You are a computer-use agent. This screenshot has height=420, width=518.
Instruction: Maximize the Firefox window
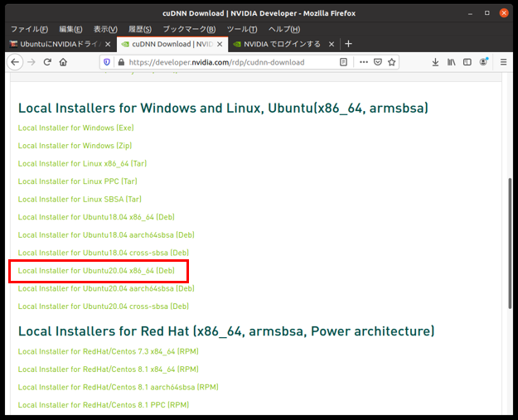click(487, 13)
